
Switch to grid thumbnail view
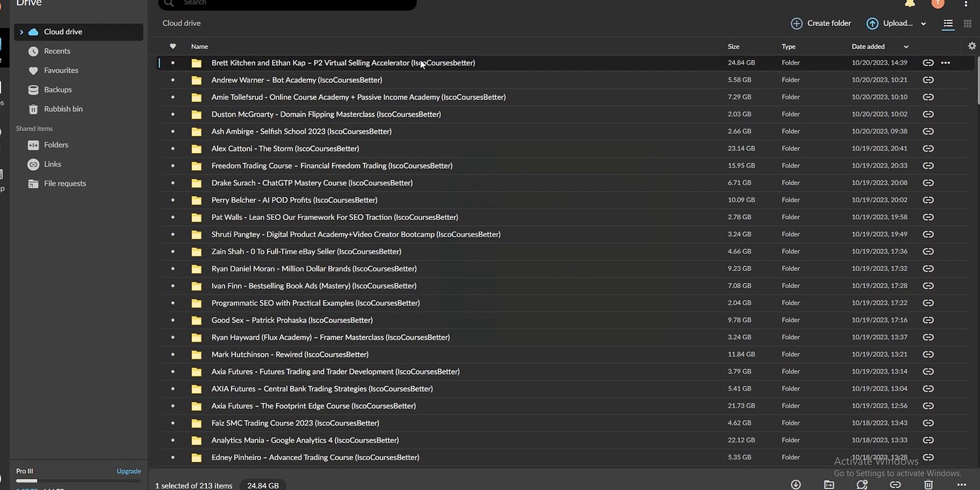(968, 24)
